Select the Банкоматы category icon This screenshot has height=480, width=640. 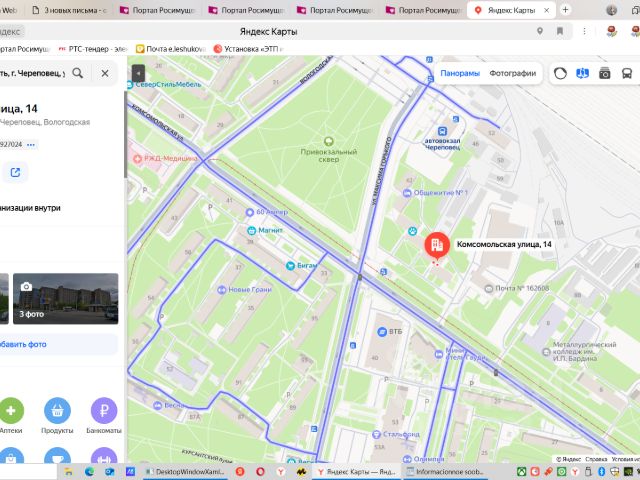pos(104,411)
